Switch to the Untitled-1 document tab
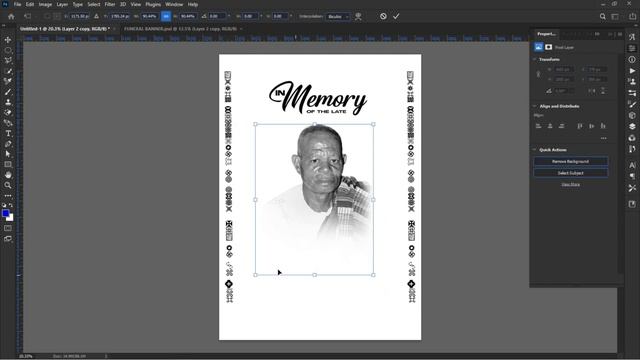The height and width of the screenshot is (360, 640). 65,29
